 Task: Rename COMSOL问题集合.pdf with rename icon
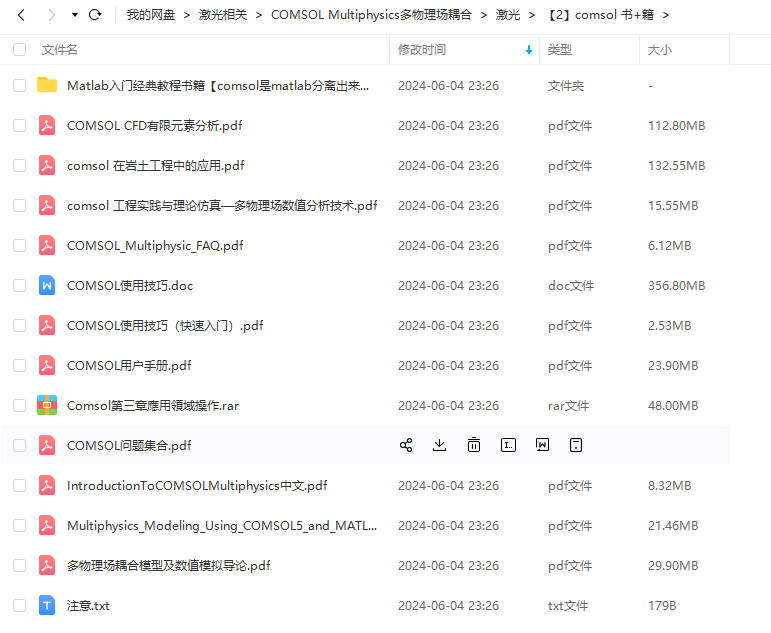click(x=508, y=445)
